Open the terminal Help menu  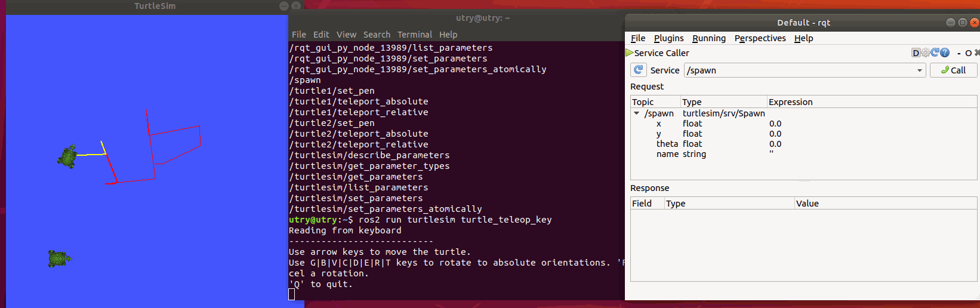coord(448,35)
